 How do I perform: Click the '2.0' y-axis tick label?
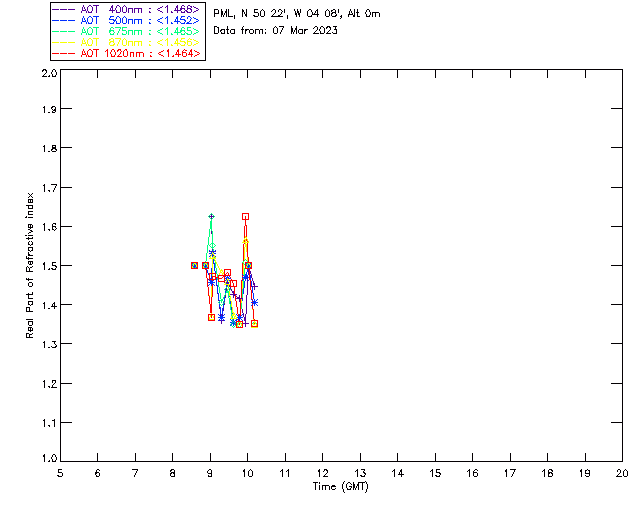[49, 73]
